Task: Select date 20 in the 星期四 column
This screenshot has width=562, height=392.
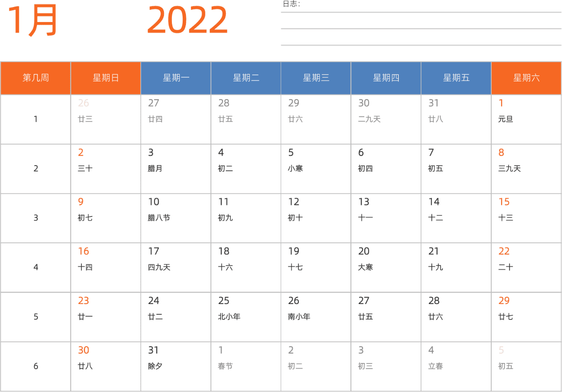Action: point(364,252)
